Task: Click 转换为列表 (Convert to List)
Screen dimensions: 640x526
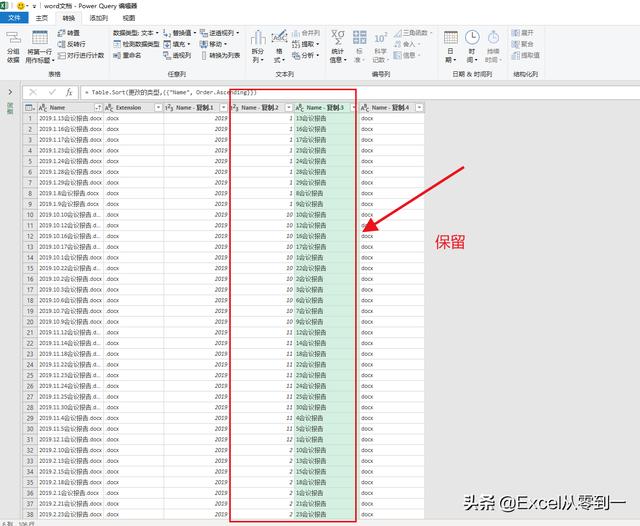Action: 220,55
